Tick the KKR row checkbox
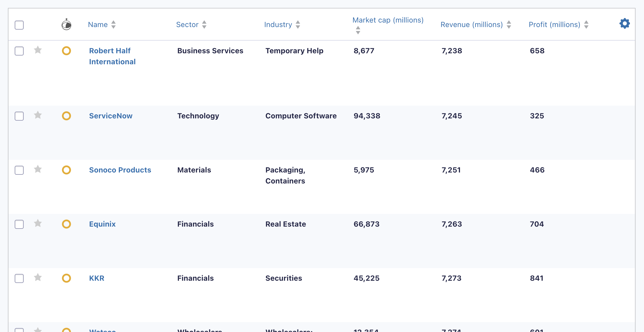644x332 pixels. click(19, 278)
